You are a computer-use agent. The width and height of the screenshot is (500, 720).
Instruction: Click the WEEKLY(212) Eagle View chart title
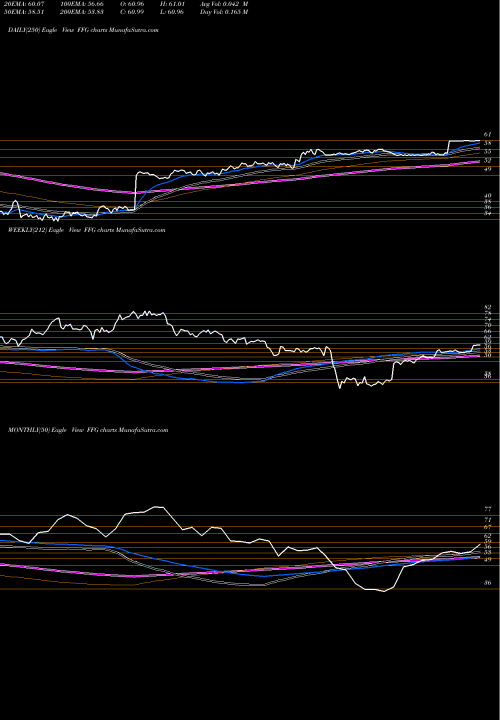point(86,230)
